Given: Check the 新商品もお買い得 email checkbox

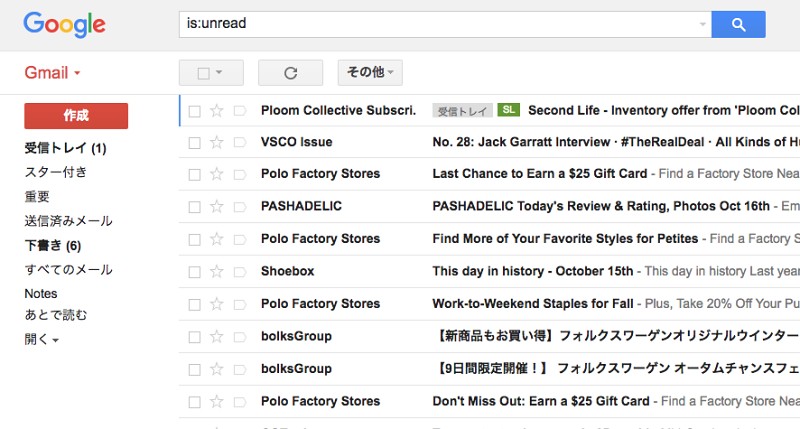Looking at the screenshot, I should click(194, 337).
